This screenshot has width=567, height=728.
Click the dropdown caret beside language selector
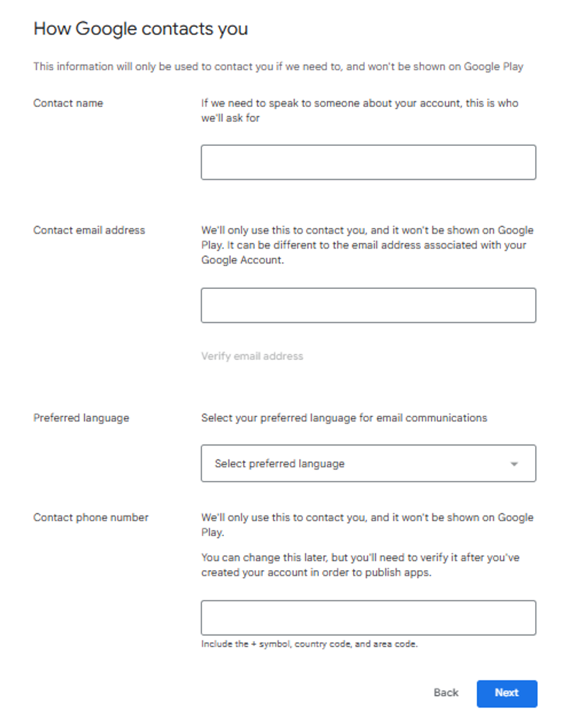516,463
